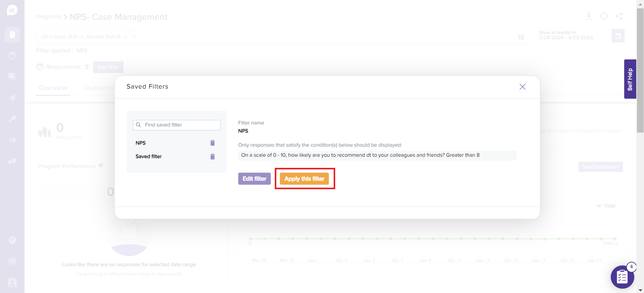Viewport: 644px width, 293px height.
Task: Switch to the Overview tab
Action: [53, 88]
